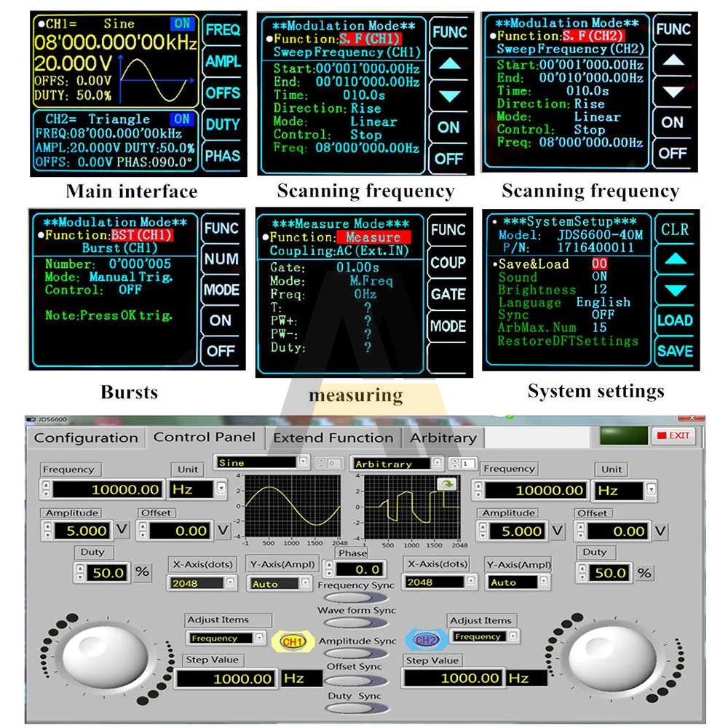The image size is (728, 728).
Task: Open CH1 X-Axis(dots) 2048 dropdown
Action: tap(230, 582)
